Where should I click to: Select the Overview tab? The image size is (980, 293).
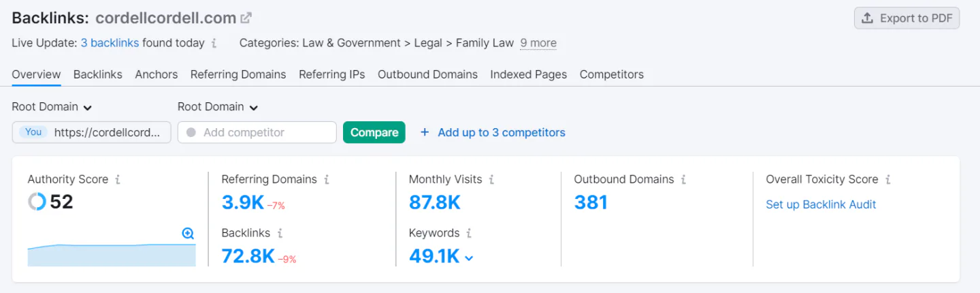coord(36,74)
